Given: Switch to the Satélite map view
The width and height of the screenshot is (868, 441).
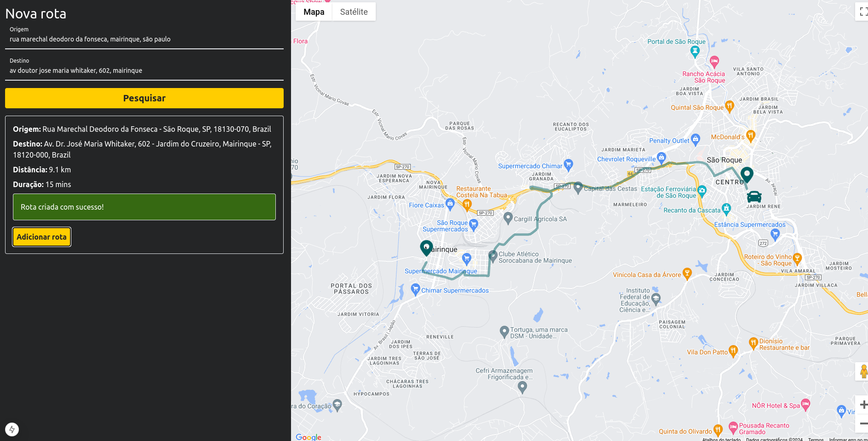Looking at the screenshot, I should [354, 12].
